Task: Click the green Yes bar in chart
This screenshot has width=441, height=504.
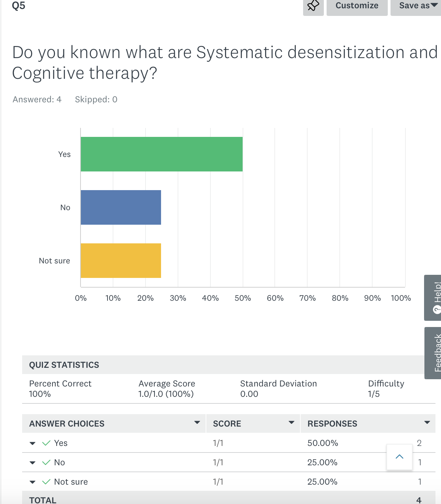Action: (x=161, y=154)
